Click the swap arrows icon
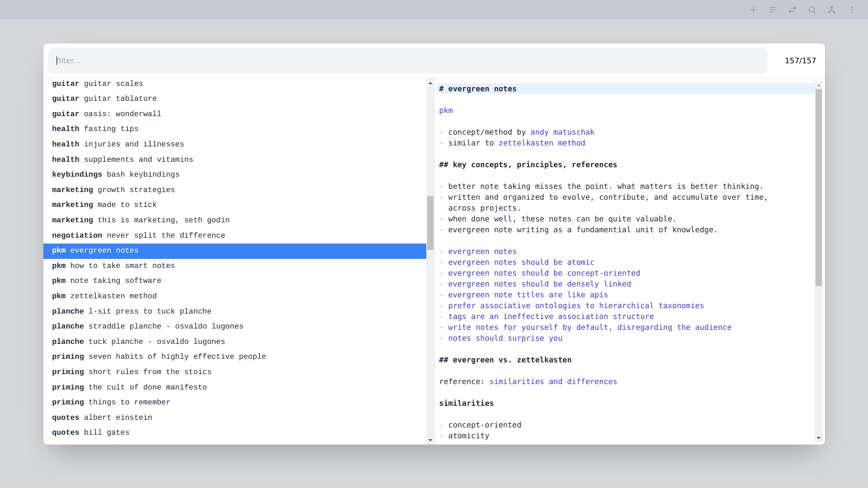 pos(793,10)
